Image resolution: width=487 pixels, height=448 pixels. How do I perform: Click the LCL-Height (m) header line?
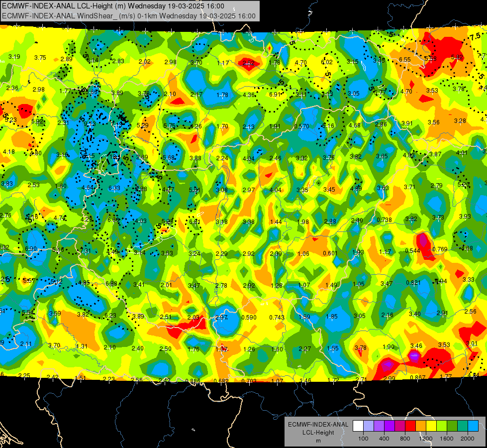[113, 6]
